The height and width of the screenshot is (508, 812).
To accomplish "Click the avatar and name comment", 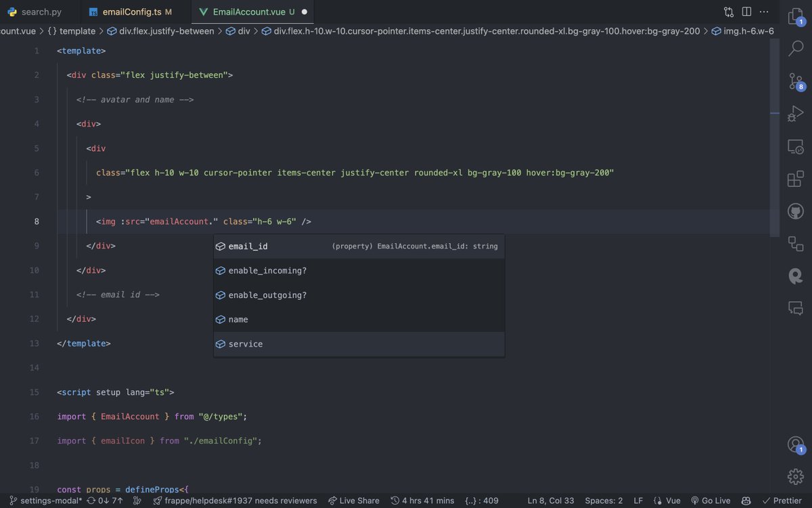I will click(135, 100).
